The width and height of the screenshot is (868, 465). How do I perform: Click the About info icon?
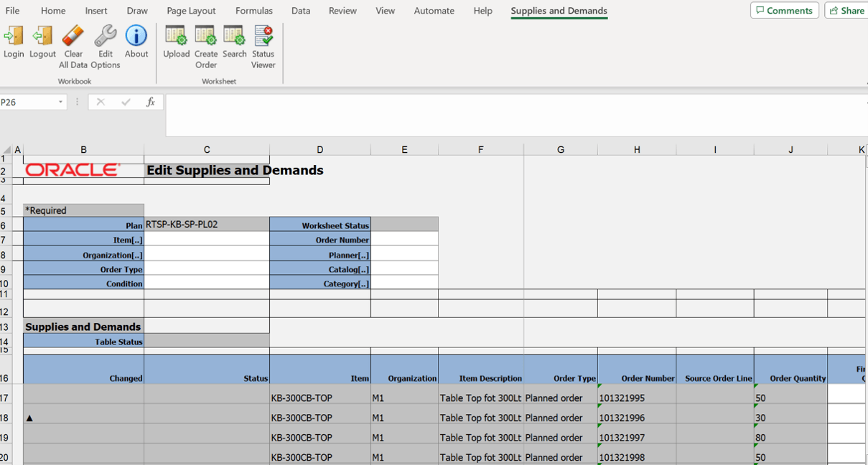click(x=136, y=36)
